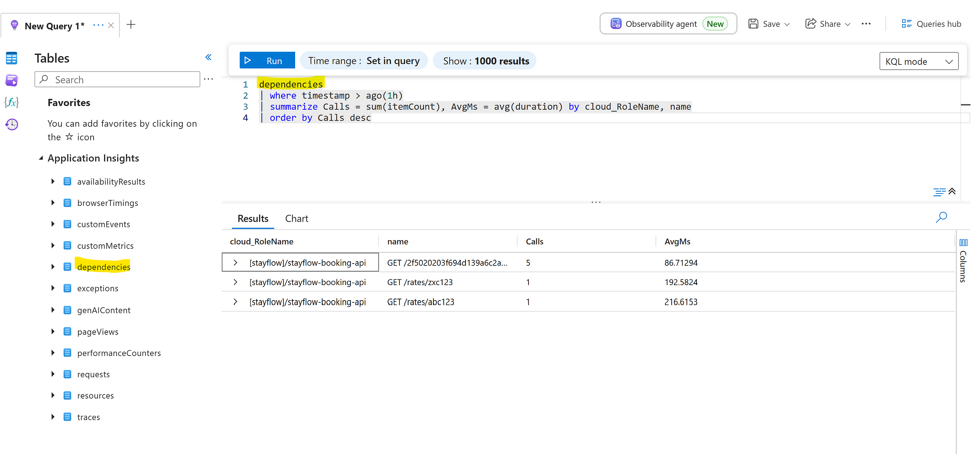
Task: Sort by AvgMs column header
Action: [677, 241]
